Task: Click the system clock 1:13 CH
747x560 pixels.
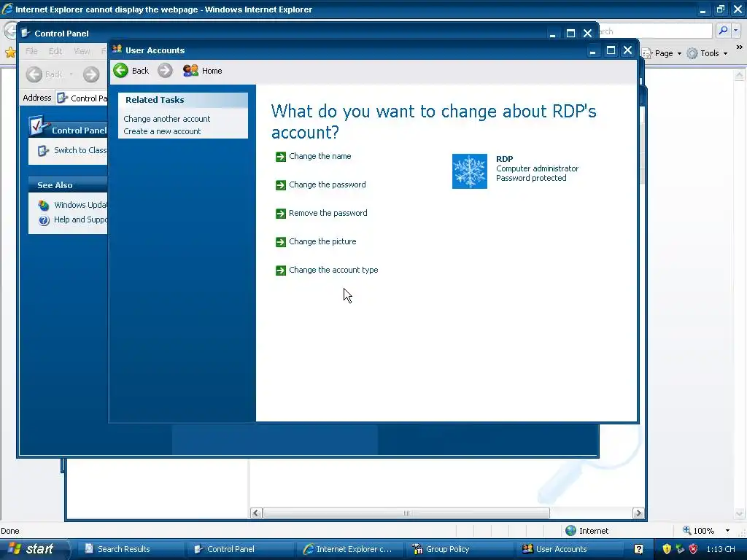Action: (721, 549)
